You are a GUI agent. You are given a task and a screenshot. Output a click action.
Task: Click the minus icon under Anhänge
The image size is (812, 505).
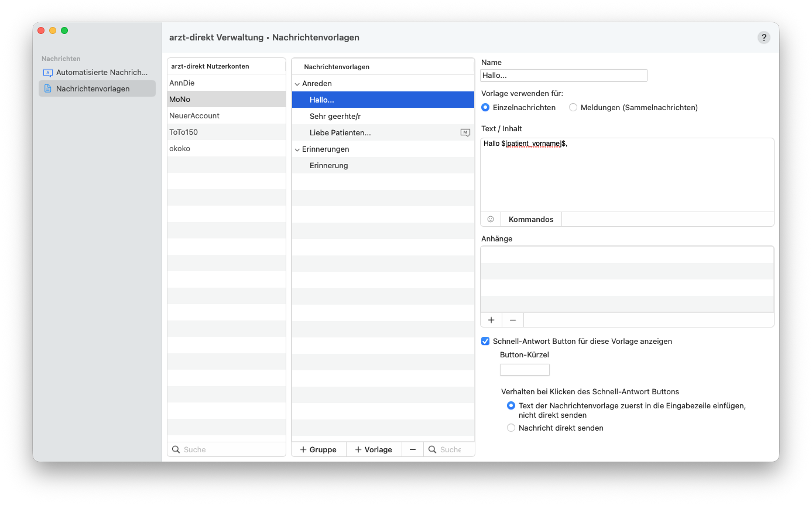(513, 320)
